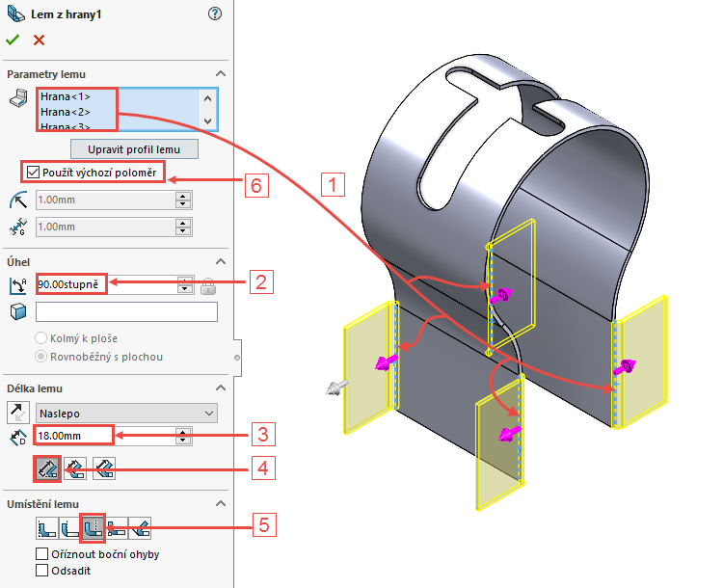
Task: Click the Lem z hrany1 feature icon
Action: point(16,14)
